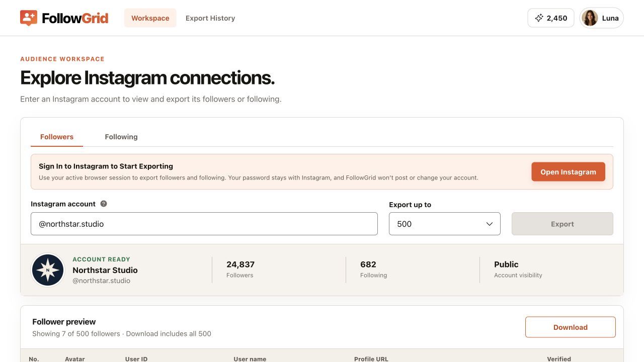The width and height of the screenshot is (644, 362).
Task: Click the 24,837 Followers stat
Action: 240,269
